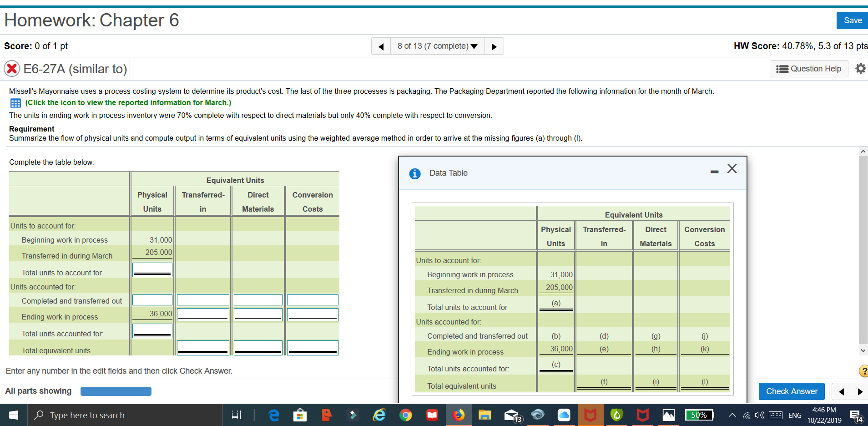Open the yellow help question mark icon
Viewport: 868px width, 426px height.
point(863,371)
